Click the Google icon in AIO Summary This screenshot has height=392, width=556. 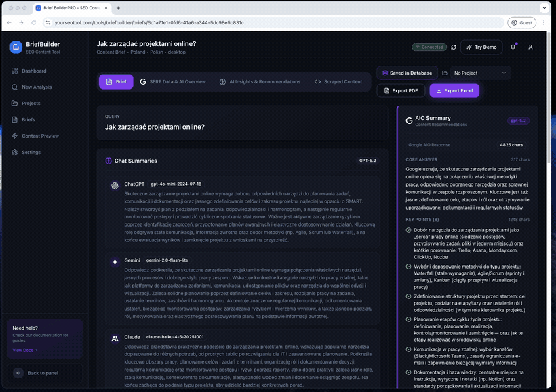tap(409, 121)
